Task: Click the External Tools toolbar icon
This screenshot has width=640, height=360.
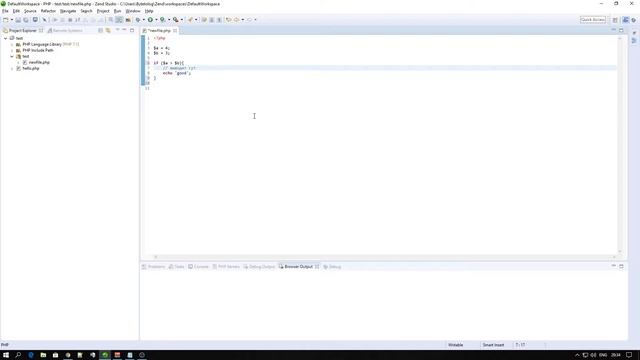Action: click(x=176, y=20)
